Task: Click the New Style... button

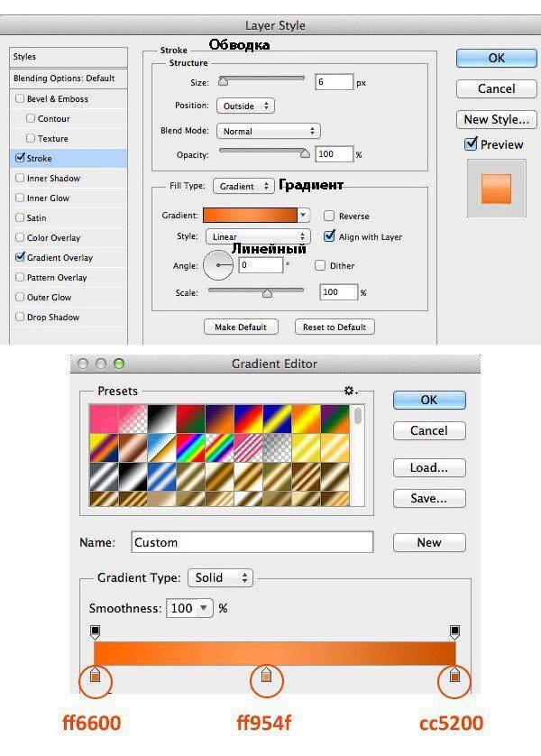Action: tap(496, 119)
